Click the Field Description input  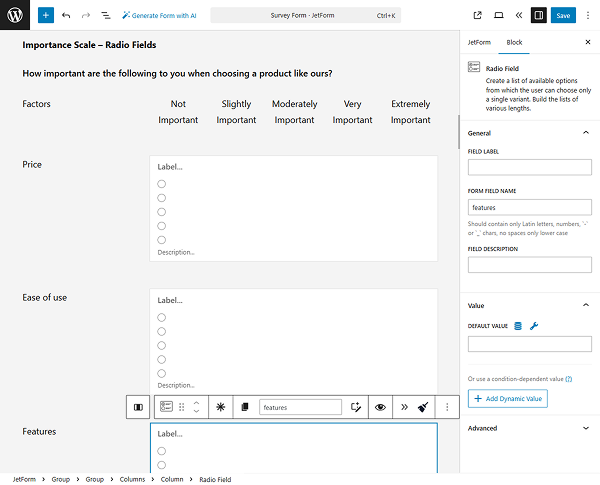pyautogui.click(x=530, y=265)
